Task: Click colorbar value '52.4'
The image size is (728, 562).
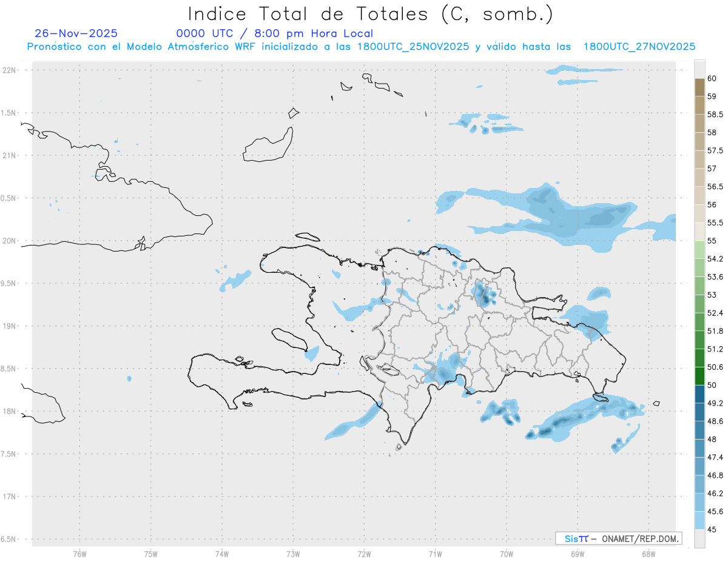Action: tap(715, 313)
